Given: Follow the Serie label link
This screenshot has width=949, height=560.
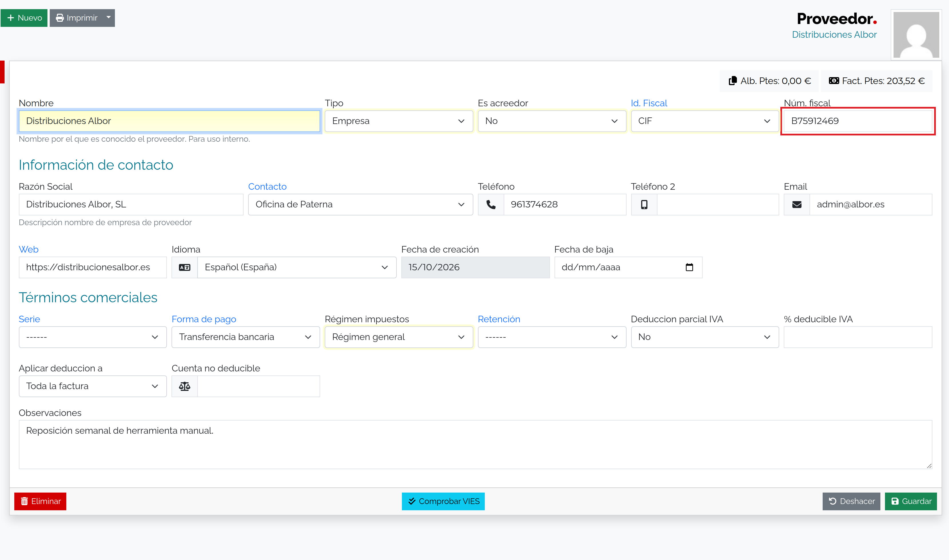Looking at the screenshot, I should [29, 319].
